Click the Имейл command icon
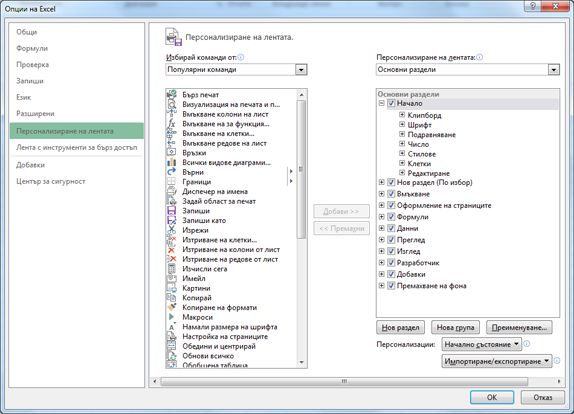 (171, 279)
